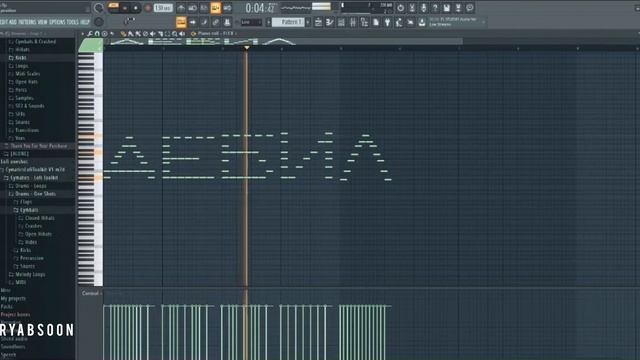The image size is (640, 360).
Task: Toggle auto scrolling arrow button
Action: point(192,22)
